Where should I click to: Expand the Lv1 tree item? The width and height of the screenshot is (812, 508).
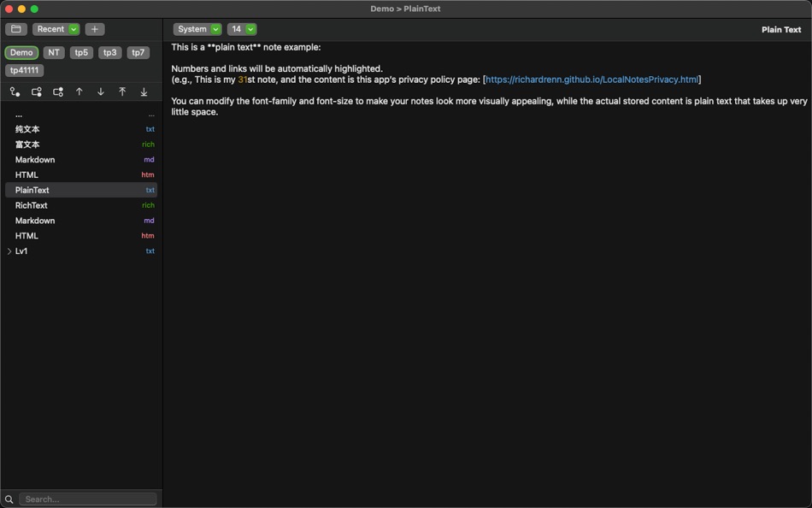tap(9, 251)
